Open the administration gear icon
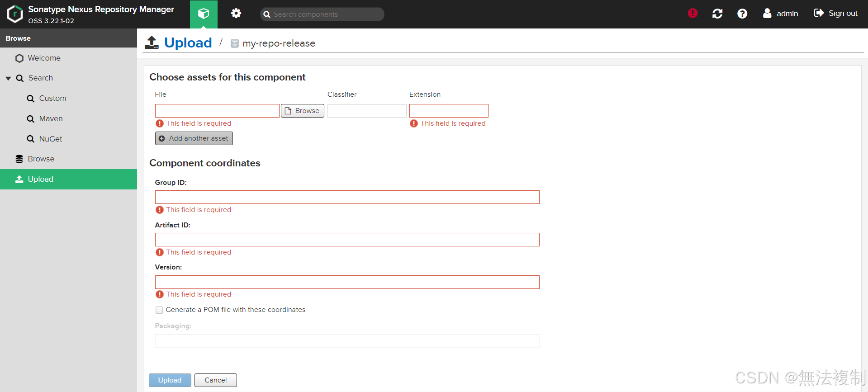This screenshot has height=392, width=868. (x=236, y=14)
